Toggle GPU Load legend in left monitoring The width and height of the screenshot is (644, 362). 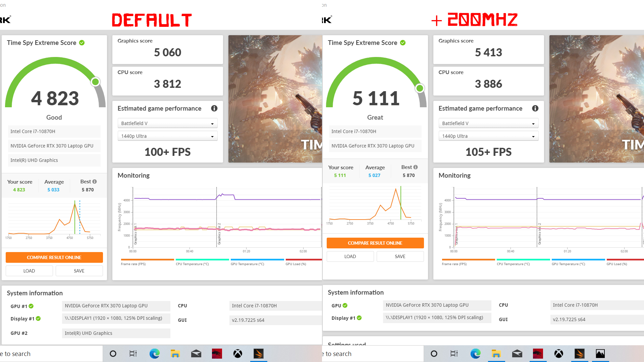pos(304,262)
